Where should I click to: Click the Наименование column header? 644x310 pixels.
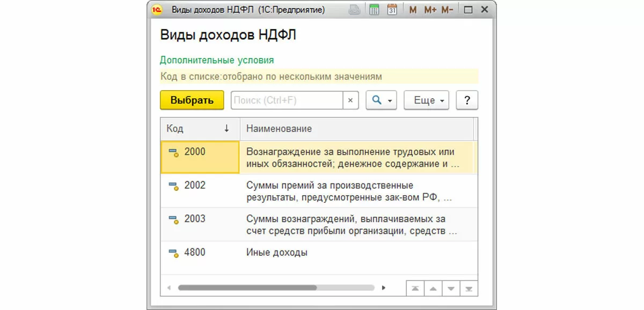click(356, 129)
